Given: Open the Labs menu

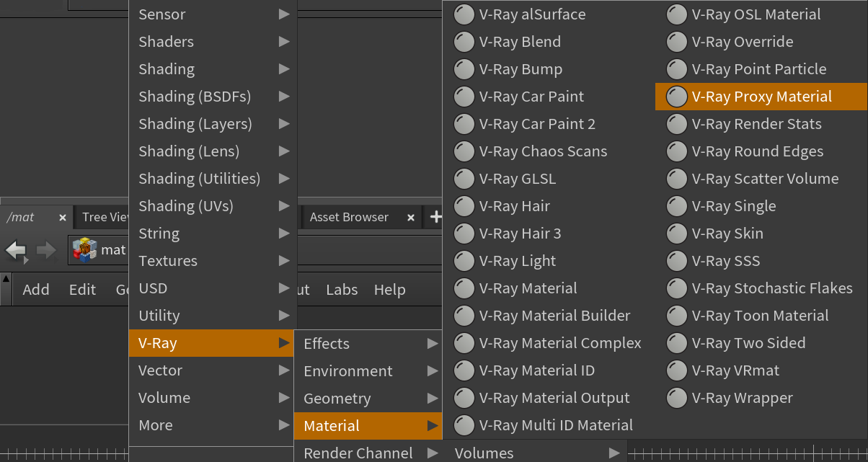Looking at the screenshot, I should point(342,290).
